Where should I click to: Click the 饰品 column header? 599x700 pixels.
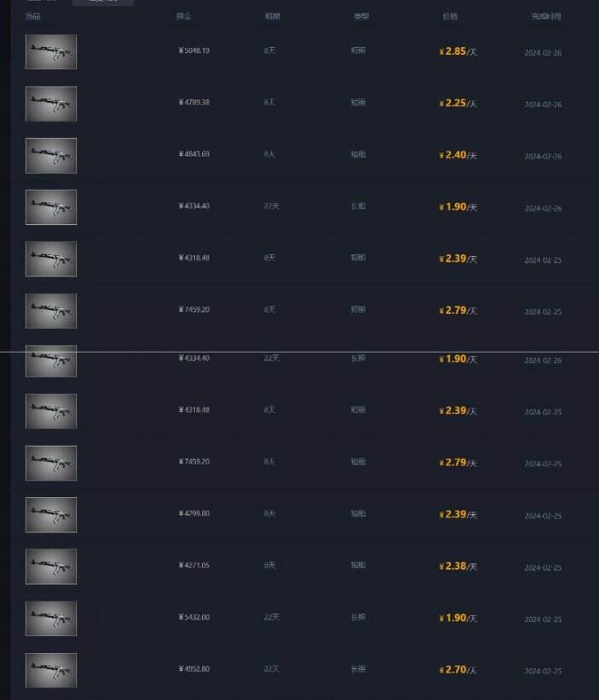pos(33,16)
